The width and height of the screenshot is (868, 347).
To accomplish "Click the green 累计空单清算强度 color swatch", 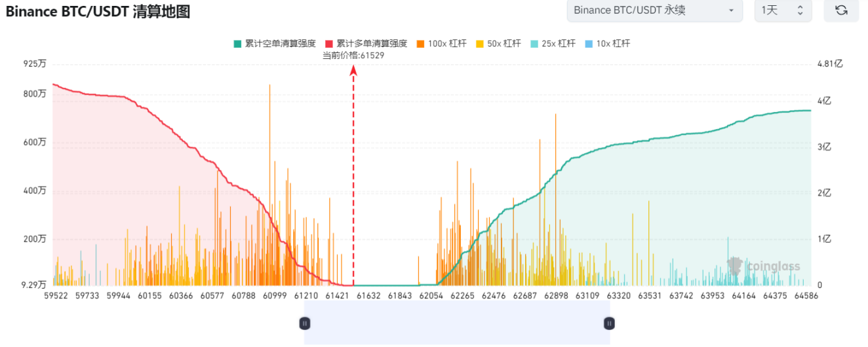I will tap(237, 44).
